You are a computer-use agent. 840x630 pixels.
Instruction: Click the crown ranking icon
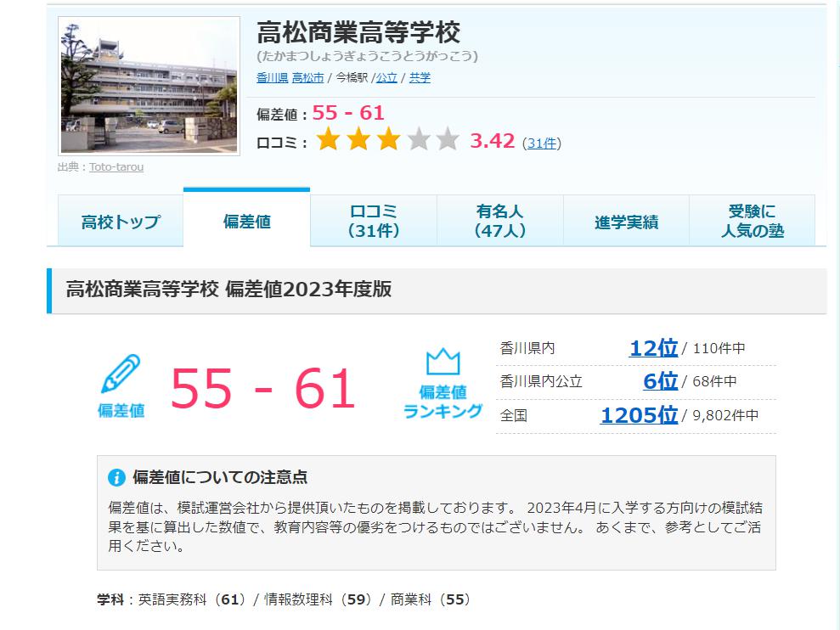click(x=443, y=363)
